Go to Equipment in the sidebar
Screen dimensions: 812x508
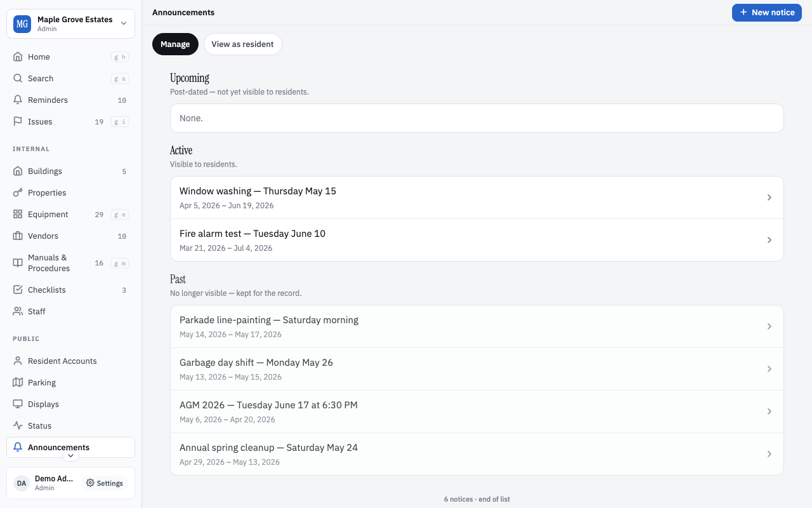click(70, 214)
